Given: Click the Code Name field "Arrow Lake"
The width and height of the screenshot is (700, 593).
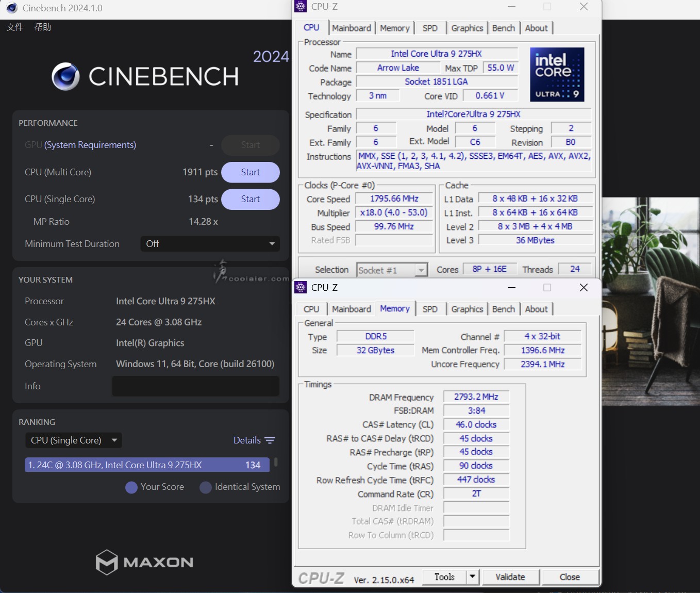Looking at the screenshot, I should (398, 68).
